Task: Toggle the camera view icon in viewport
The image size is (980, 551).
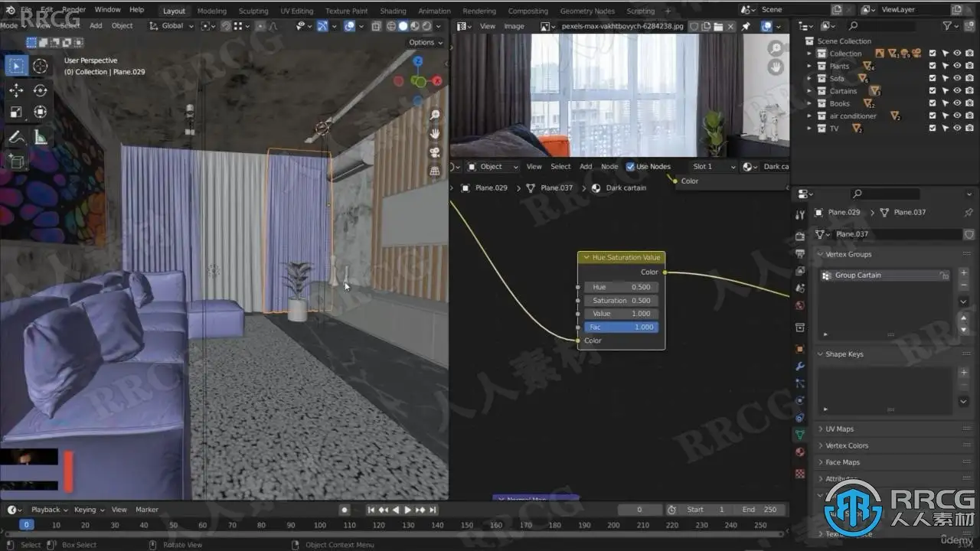Action: point(435,152)
